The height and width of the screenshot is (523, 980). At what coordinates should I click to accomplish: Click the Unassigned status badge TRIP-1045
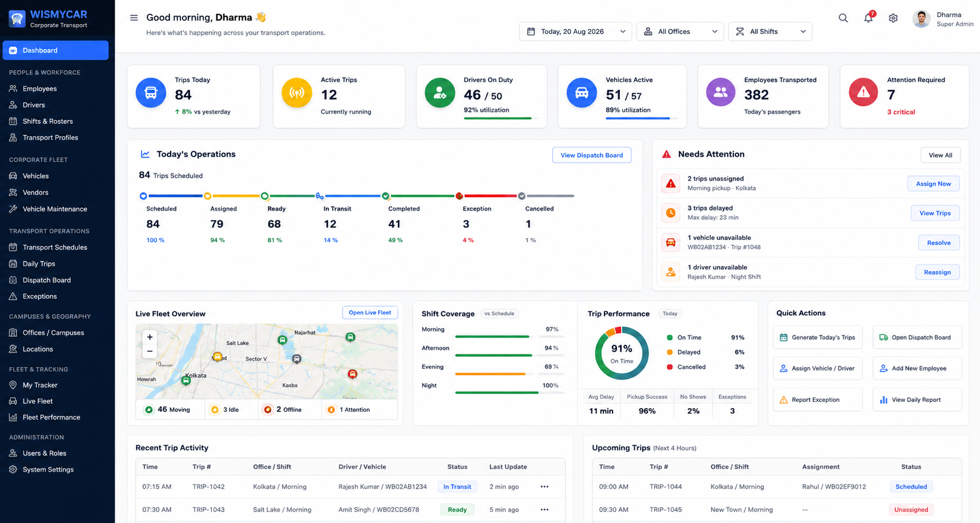[911, 510]
